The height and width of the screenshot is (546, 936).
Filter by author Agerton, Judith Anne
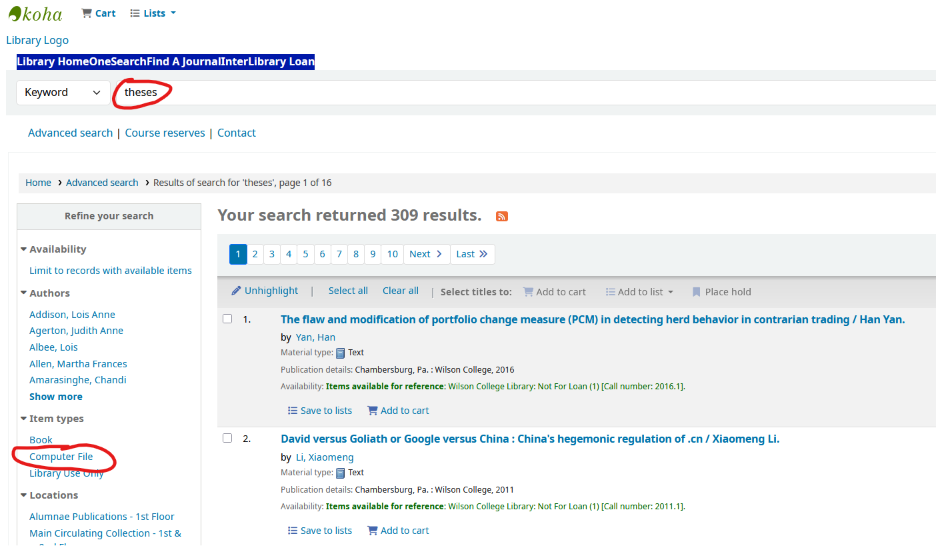point(76,331)
